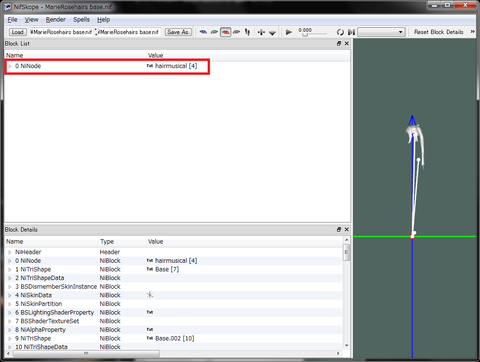Toggle the Switch animation icon
Image resolution: width=480 pixels, height=362 pixels.
coord(351,32)
